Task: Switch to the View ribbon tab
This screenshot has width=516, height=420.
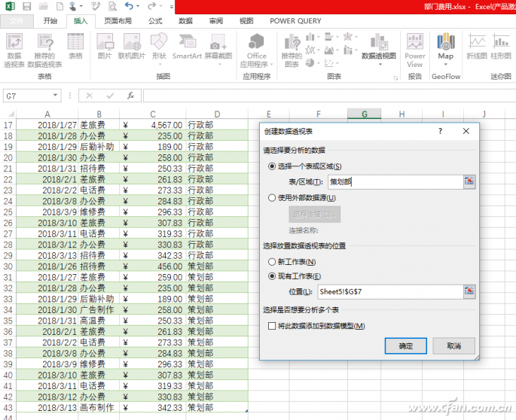Action: point(246,21)
